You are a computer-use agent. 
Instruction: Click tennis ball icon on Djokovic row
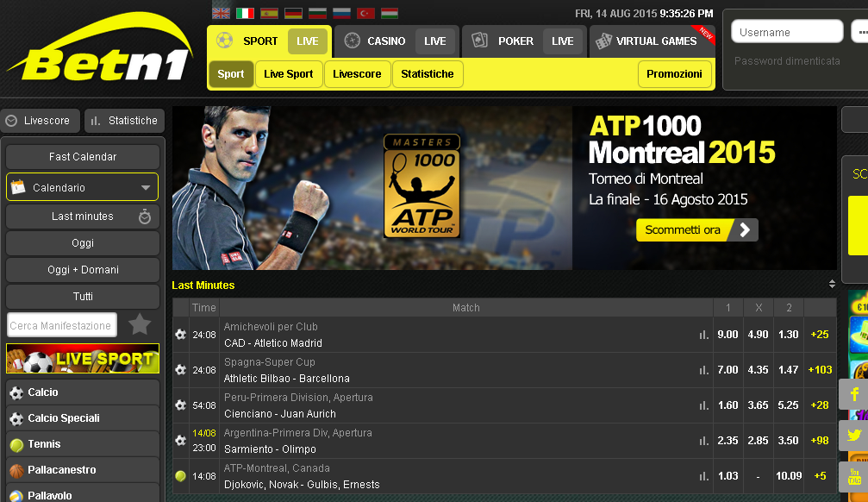click(180, 475)
